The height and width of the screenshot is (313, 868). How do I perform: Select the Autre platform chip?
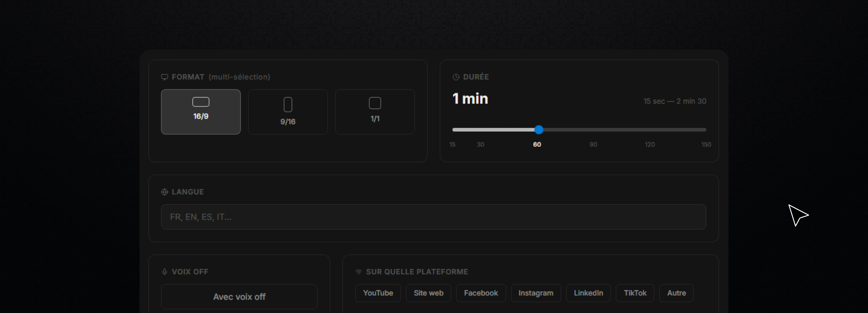676,293
